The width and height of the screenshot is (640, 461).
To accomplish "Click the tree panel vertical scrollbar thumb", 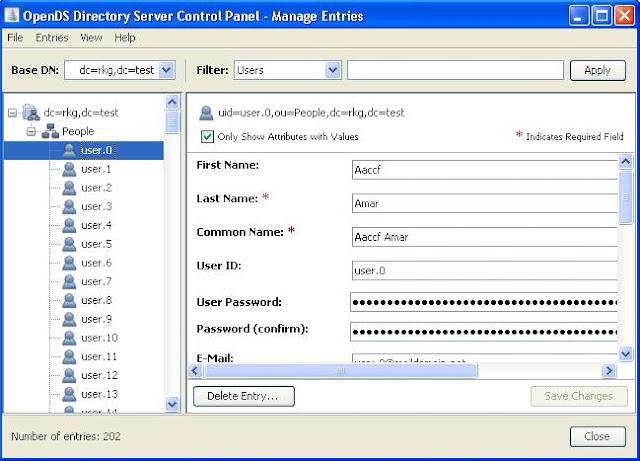I will (x=172, y=122).
